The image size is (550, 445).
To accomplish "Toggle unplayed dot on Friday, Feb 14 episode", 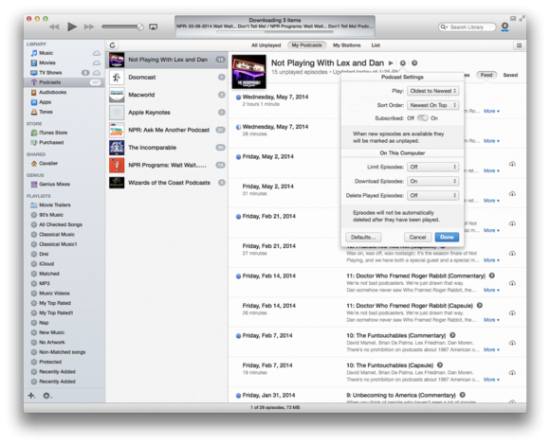I will (x=239, y=276).
